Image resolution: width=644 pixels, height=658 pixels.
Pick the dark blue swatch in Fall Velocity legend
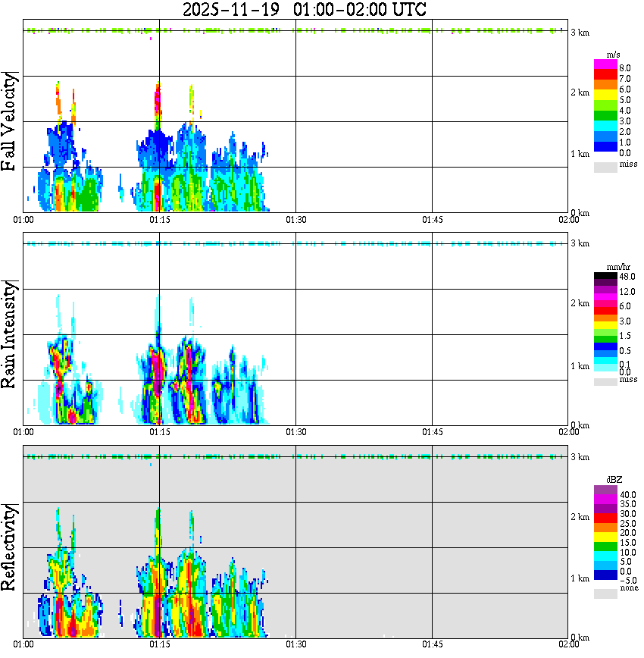pos(605,147)
